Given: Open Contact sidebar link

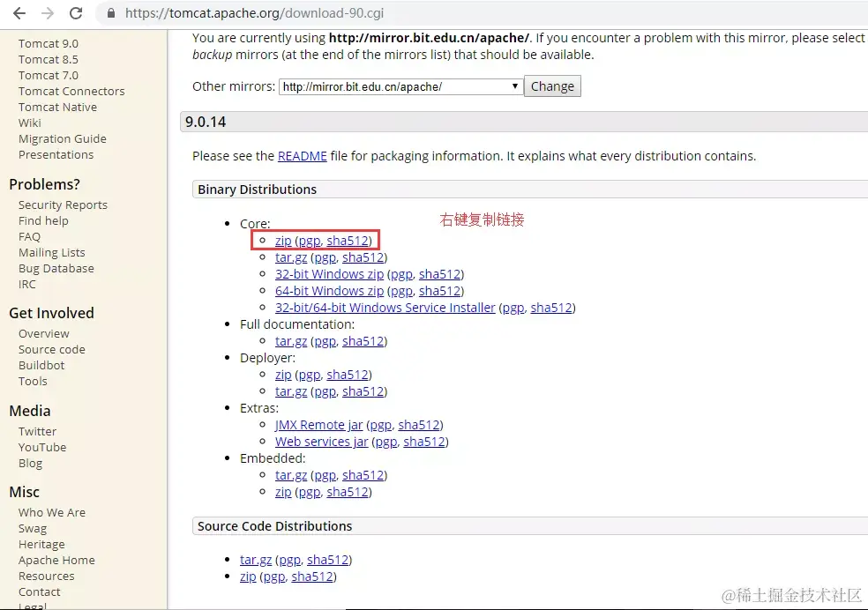Looking at the screenshot, I should [x=40, y=592].
